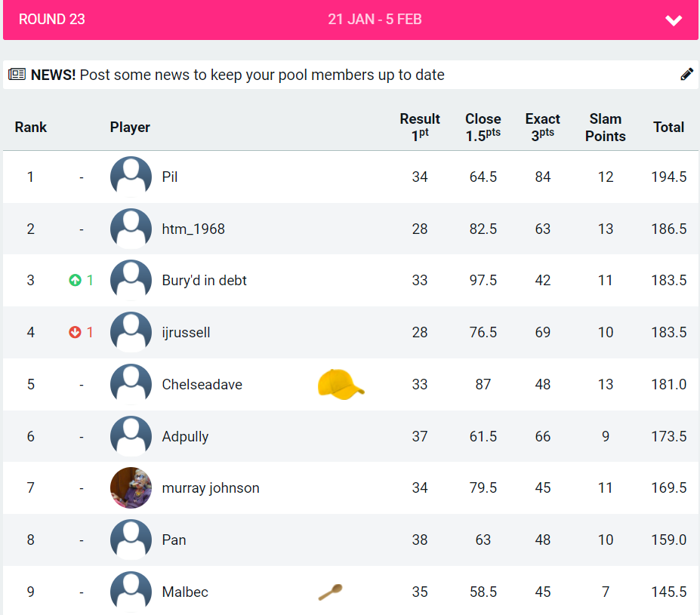Expand the Round 23 dropdown chevron

point(674,20)
